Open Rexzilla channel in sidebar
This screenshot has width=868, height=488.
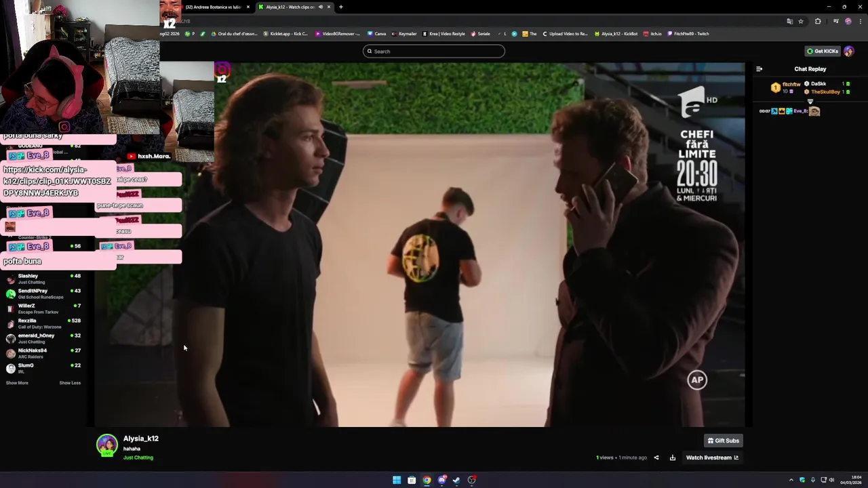42,323
